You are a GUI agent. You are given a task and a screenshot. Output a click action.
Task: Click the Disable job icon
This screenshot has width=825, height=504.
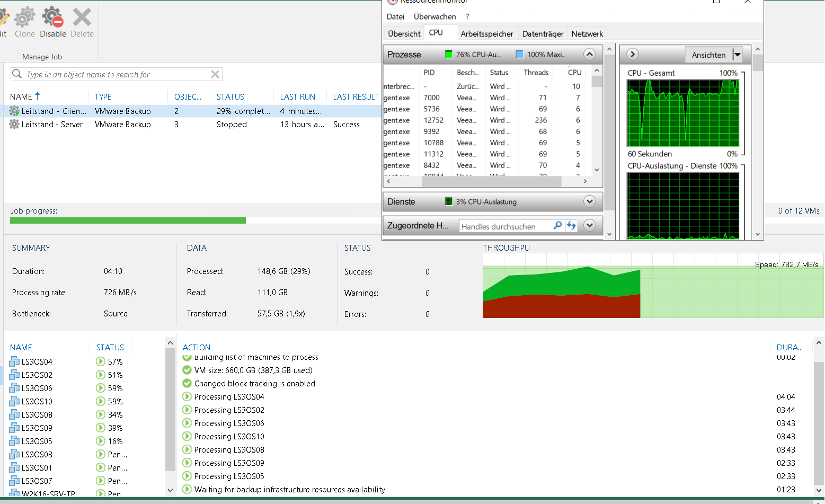(52, 18)
